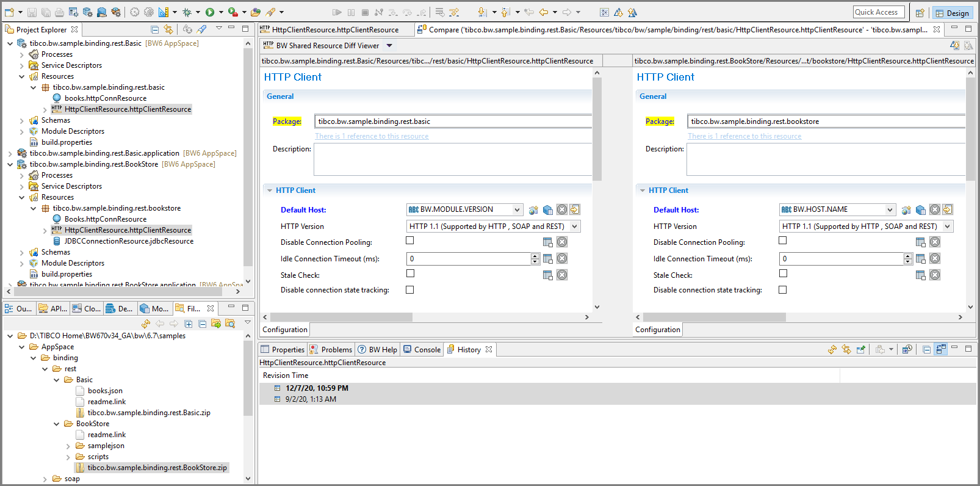980x486 pixels.
Task: Open left HTTP Version dropdown
Action: pos(575,227)
